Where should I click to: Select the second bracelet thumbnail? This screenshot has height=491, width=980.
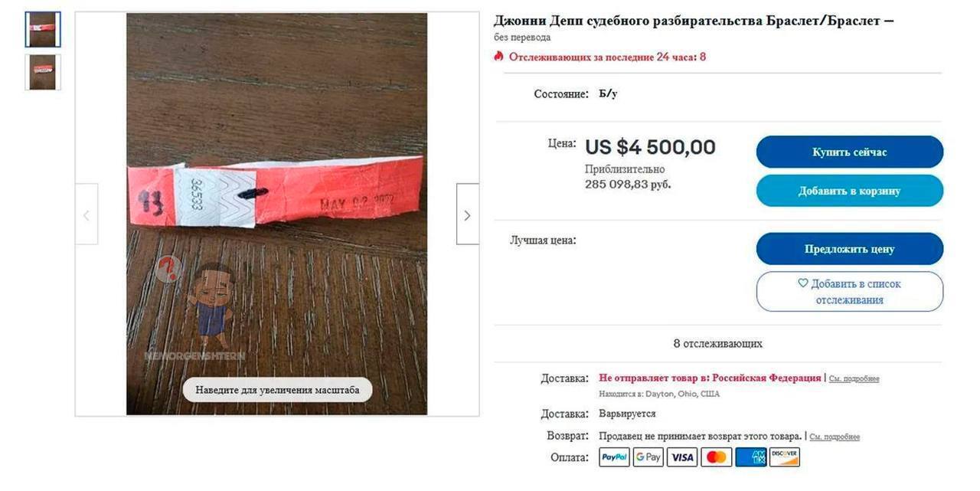pos(42,72)
